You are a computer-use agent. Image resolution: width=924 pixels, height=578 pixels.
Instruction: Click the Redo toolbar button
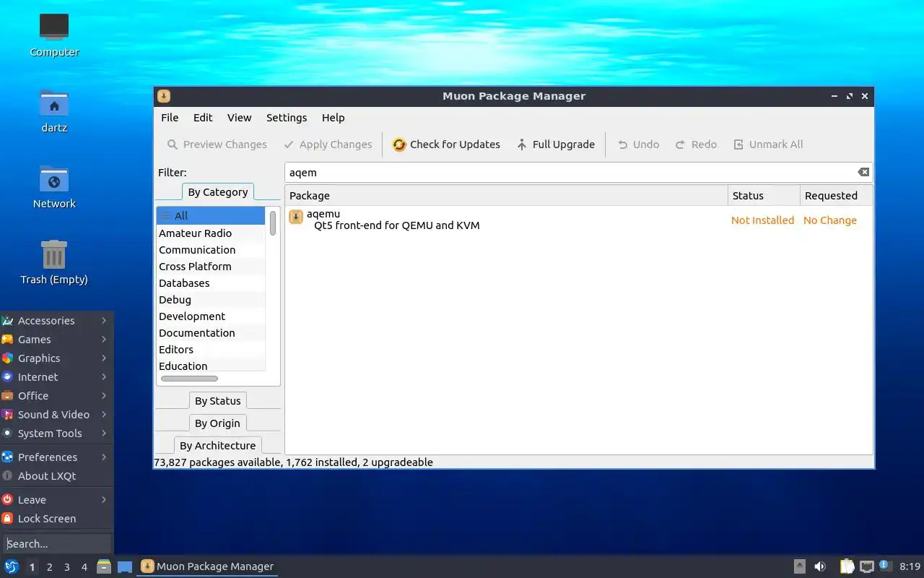(696, 144)
